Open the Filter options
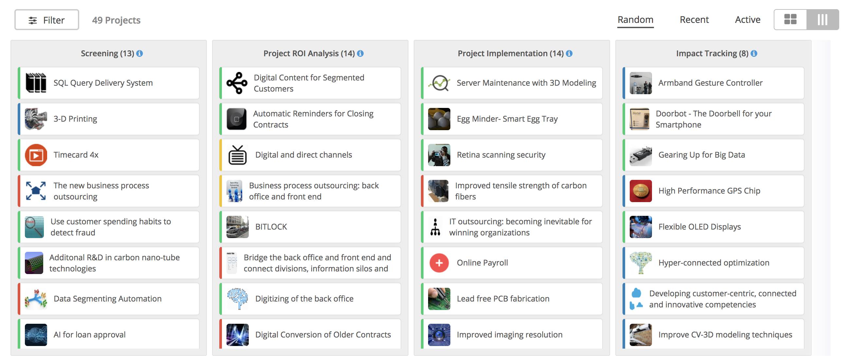This screenshot has width=868, height=363. click(47, 20)
